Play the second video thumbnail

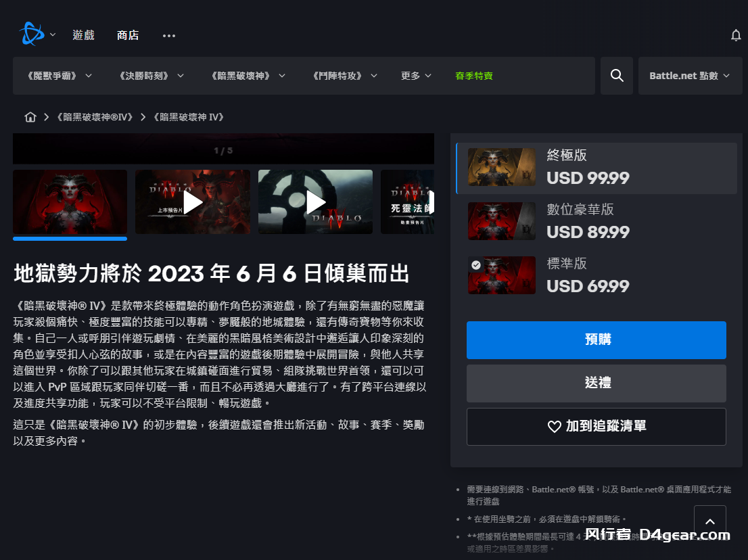tap(315, 202)
